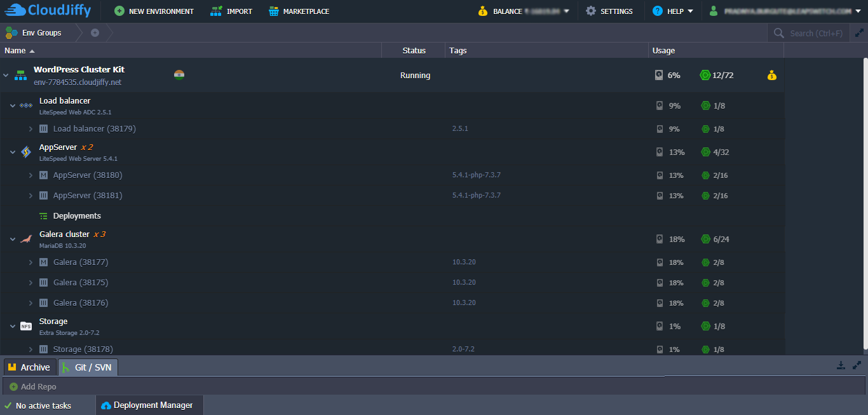Collapse the Load balancer layer
Viewport: 868px width, 415px height.
pyautogui.click(x=13, y=105)
